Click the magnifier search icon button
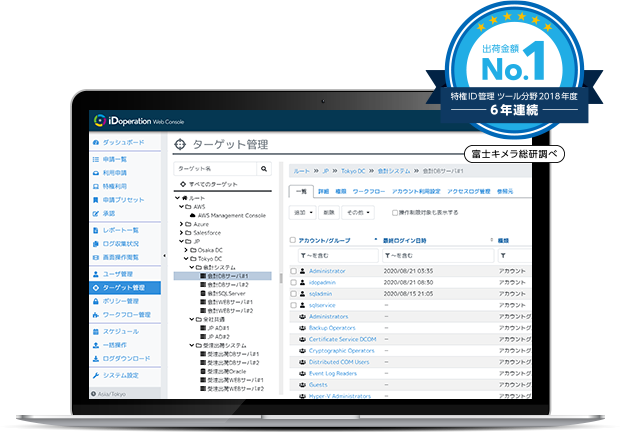The width and height of the screenshot is (620, 433). pyautogui.click(x=264, y=169)
